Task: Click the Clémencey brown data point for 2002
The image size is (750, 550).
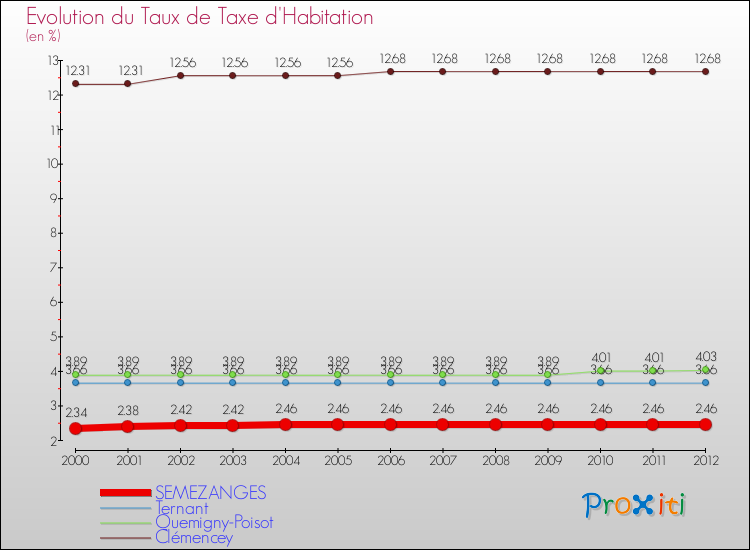Action: click(x=180, y=76)
